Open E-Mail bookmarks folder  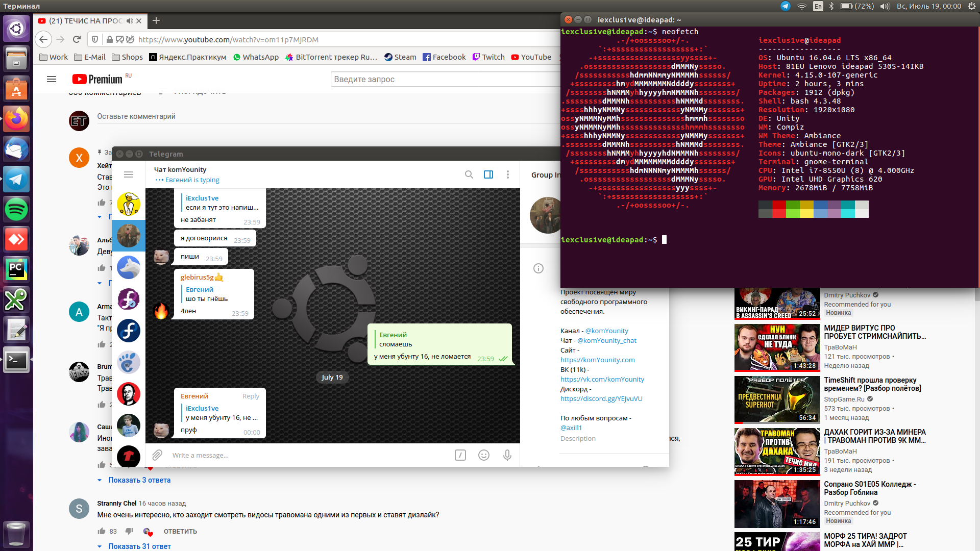pos(90,57)
